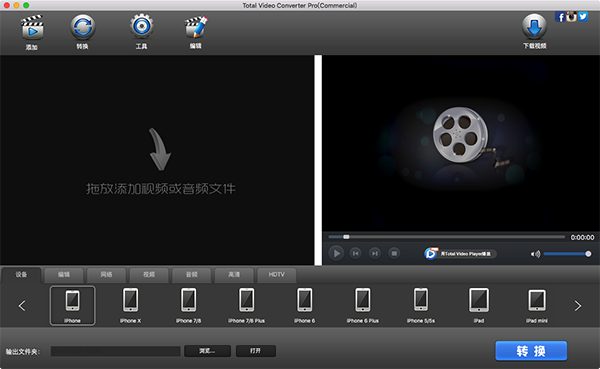Skip to the next track button
Viewport: 600px width, 369px height.
pyautogui.click(x=375, y=253)
